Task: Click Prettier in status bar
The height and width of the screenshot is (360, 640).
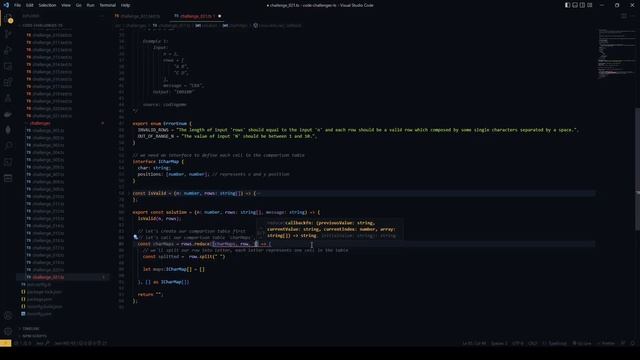Action: [x=605, y=343]
